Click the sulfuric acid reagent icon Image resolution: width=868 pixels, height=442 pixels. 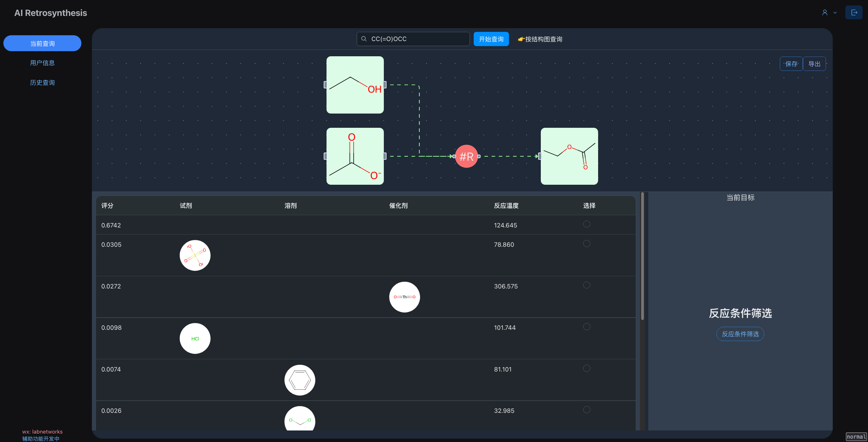point(195,255)
